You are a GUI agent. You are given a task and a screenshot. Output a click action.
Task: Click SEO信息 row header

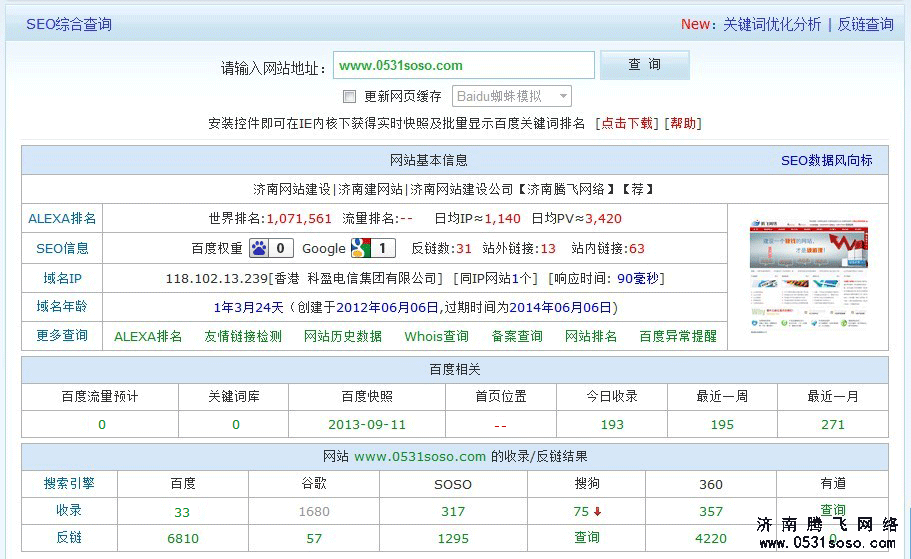click(62, 249)
